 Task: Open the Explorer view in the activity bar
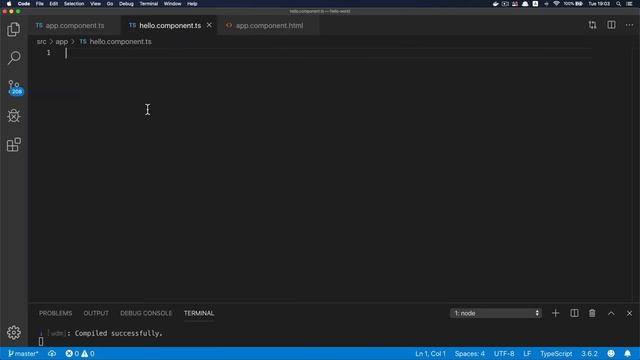tap(13, 29)
